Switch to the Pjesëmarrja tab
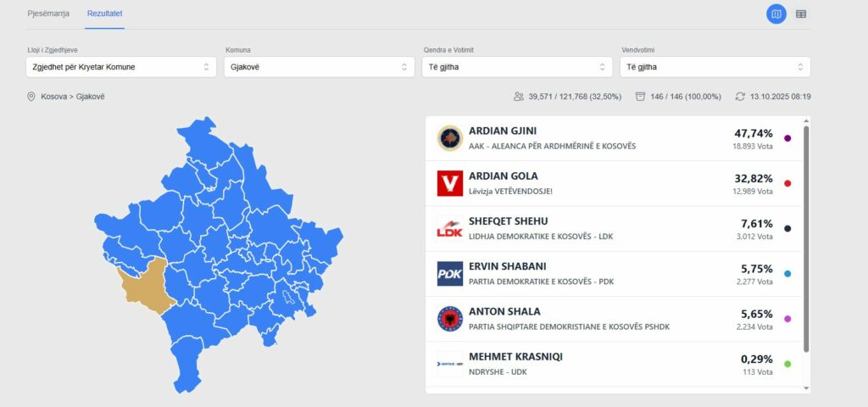Image resolution: width=868 pixels, height=407 pixels. point(48,14)
